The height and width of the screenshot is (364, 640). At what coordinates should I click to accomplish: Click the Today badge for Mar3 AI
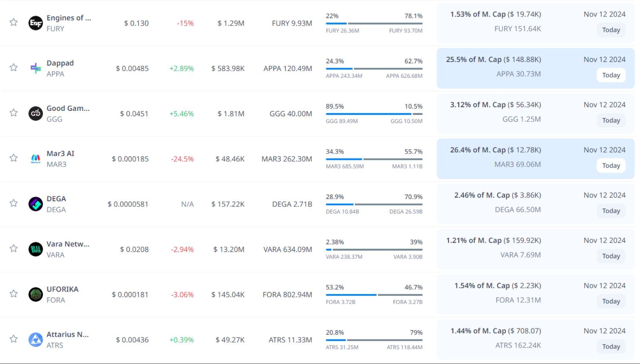[x=611, y=166]
